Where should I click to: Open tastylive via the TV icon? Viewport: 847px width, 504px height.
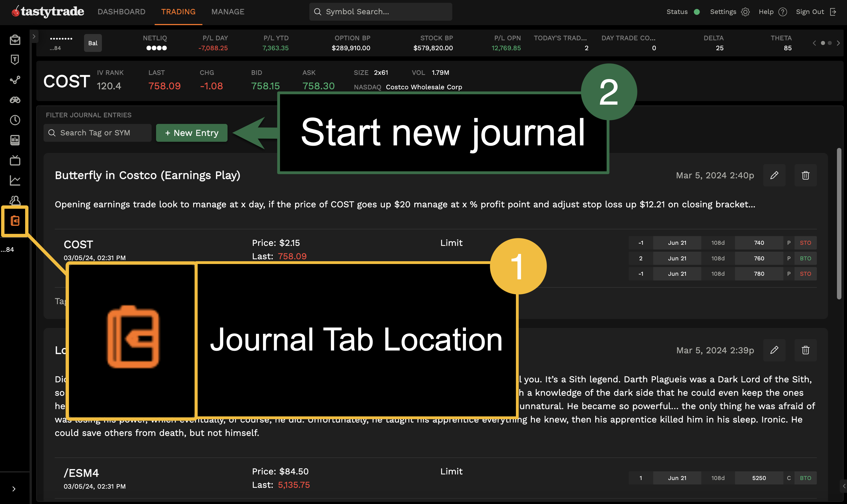(x=15, y=160)
